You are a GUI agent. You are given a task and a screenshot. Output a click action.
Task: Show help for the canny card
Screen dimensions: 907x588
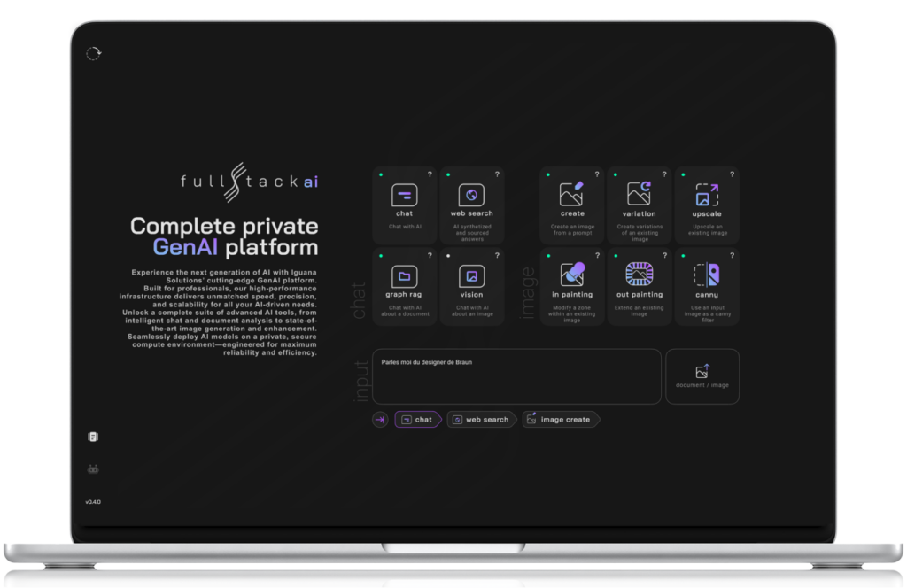point(732,255)
